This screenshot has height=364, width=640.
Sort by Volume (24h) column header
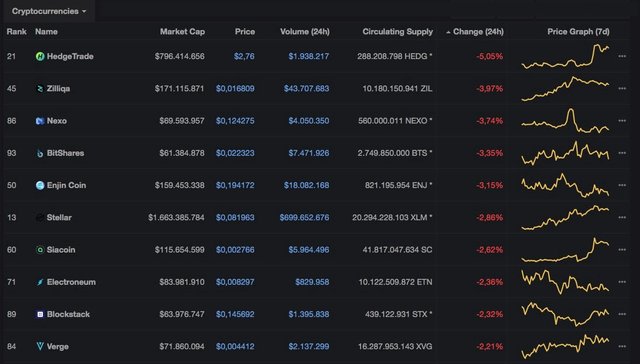click(x=305, y=31)
